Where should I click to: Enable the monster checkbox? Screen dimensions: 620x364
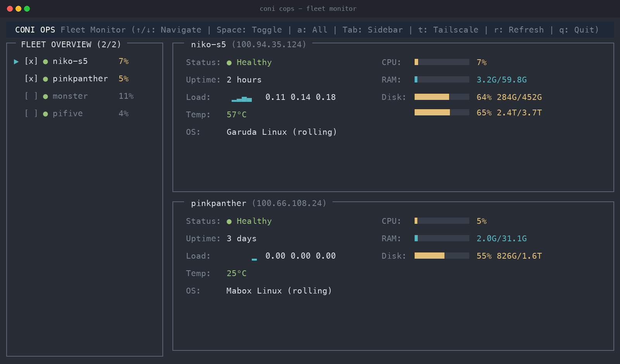pyautogui.click(x=31, y=96)
